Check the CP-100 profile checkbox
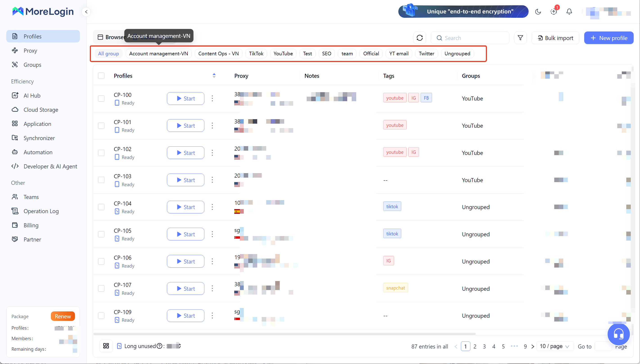The image size is (640, 364). click(101, 98)
